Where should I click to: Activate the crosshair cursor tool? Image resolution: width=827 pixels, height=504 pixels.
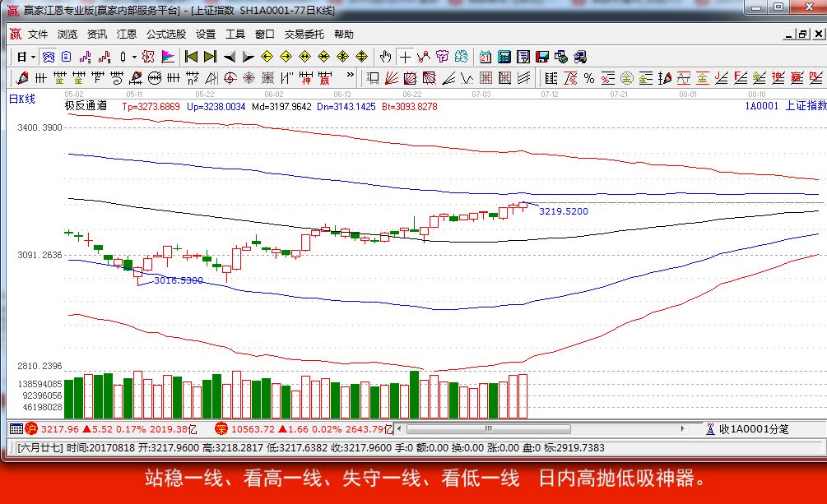[x=405, y=57]
